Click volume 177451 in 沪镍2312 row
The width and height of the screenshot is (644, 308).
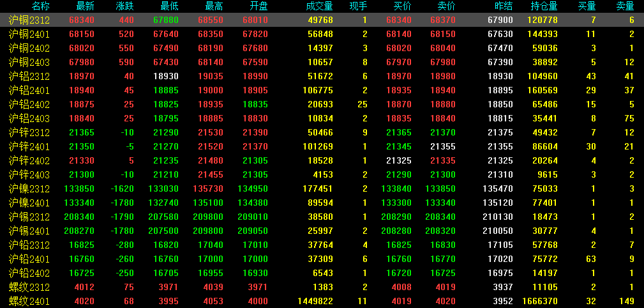pyautogui.click(x=317, y=189)
